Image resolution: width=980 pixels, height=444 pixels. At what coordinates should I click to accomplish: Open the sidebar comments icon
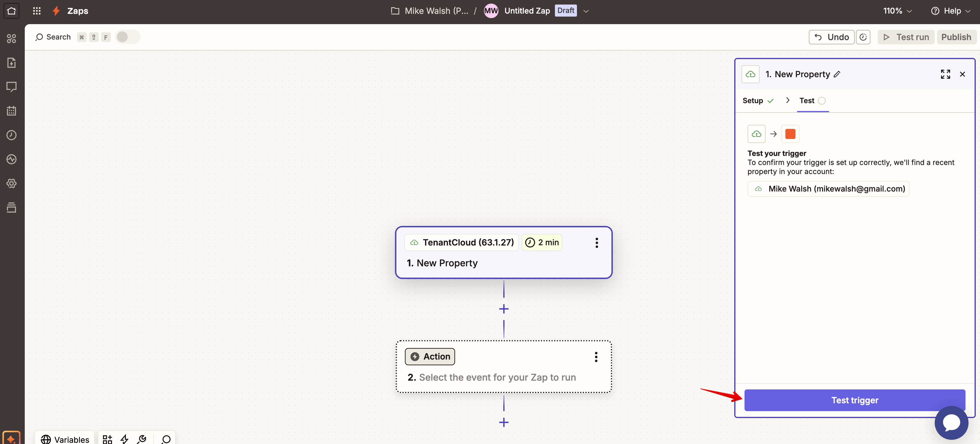point(11,87)
